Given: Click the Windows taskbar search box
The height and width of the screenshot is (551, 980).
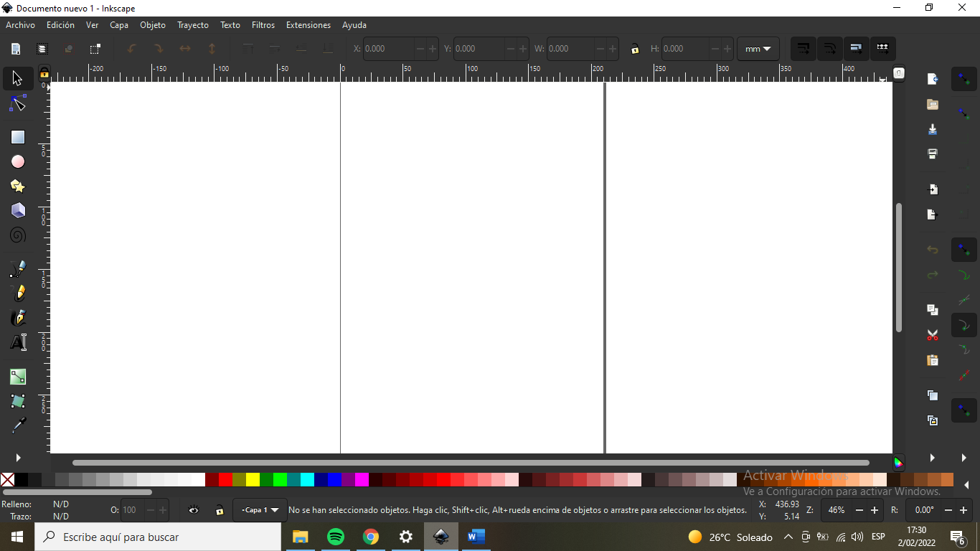Looking at the screenshot, I should pos(158,537).
